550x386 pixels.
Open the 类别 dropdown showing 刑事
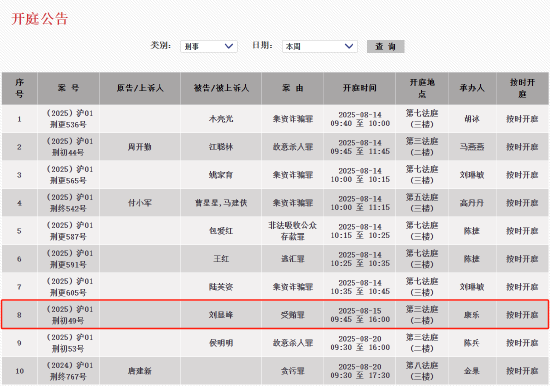[209, 46]
